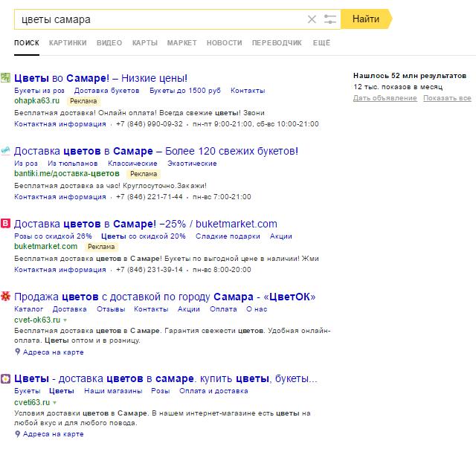Click 'Реклама' label beside ohapka63.ru
Image resolution: width=476 pixels, height=449 pixels.
pyautogui.click(x=83, y=101)
